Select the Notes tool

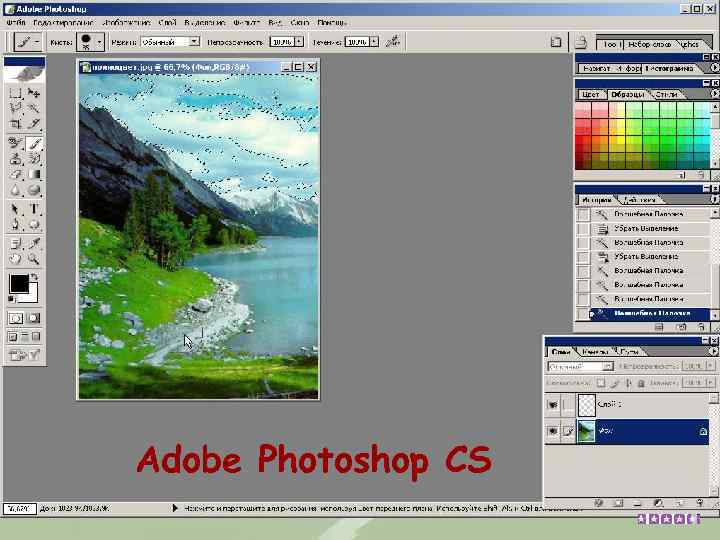point(15,244)
